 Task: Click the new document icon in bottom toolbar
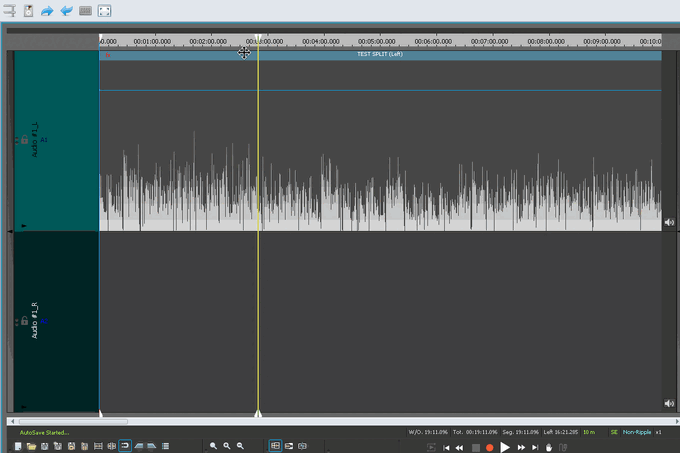point(18,446)
